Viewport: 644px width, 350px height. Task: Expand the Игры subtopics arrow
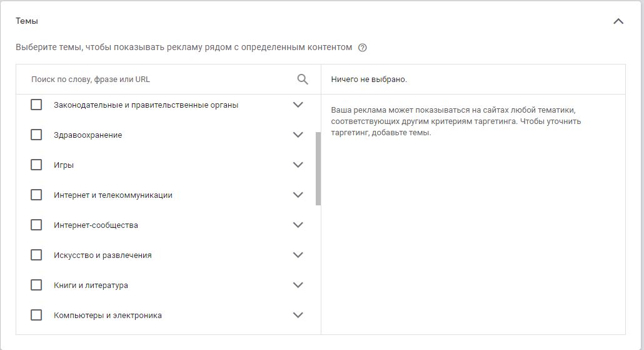[298, 165]
